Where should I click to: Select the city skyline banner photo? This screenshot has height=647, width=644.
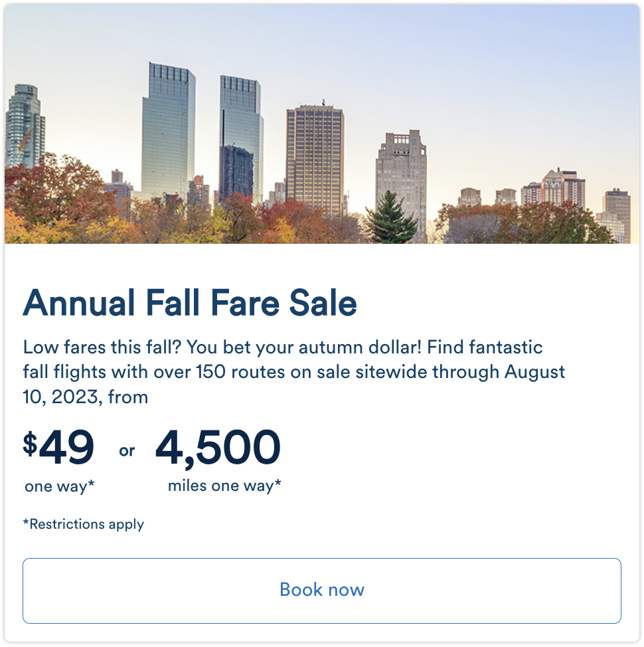click(322, 124)
